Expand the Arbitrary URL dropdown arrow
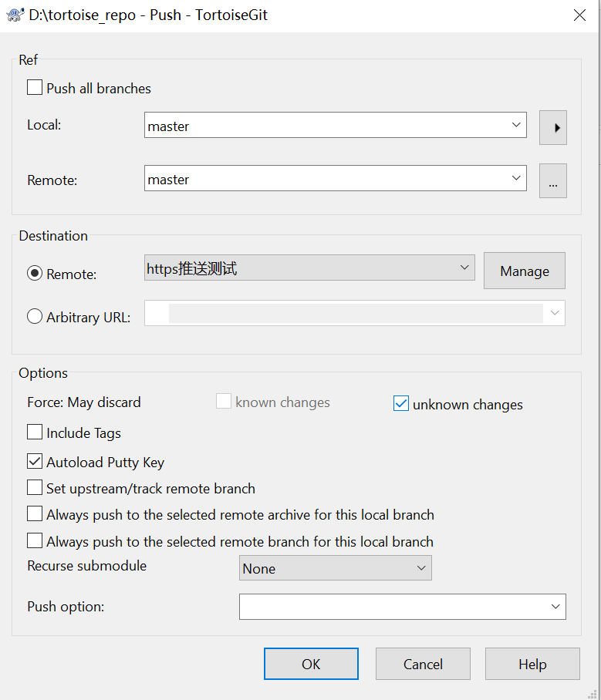The height and width of the screenshot is (700, 601). pos(555,313)
